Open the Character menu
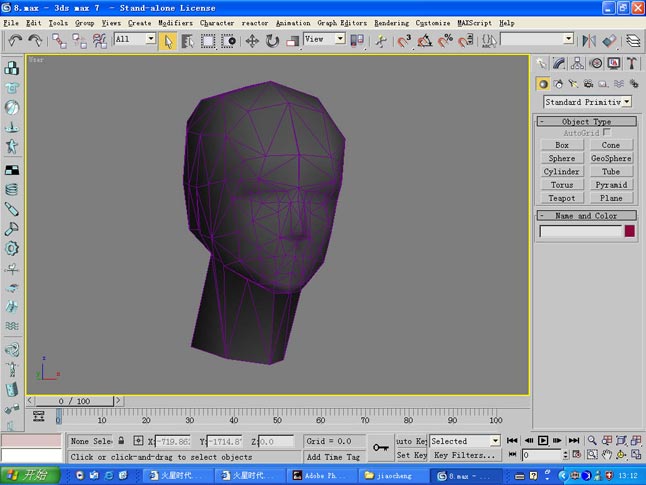The width and height of the screenshot is (646, 485). point(217,23)
